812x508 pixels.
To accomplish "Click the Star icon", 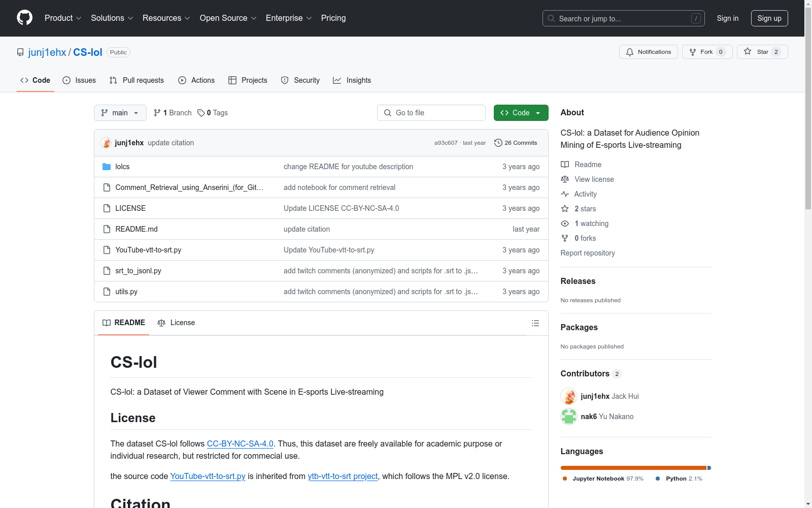I will point(748,51).
